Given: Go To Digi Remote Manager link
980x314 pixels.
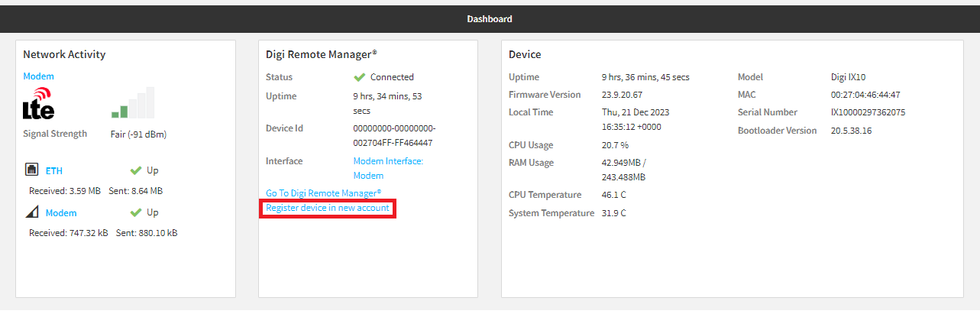Looking at the screenshot, I should pyautogui.click(x=323, y=193).
